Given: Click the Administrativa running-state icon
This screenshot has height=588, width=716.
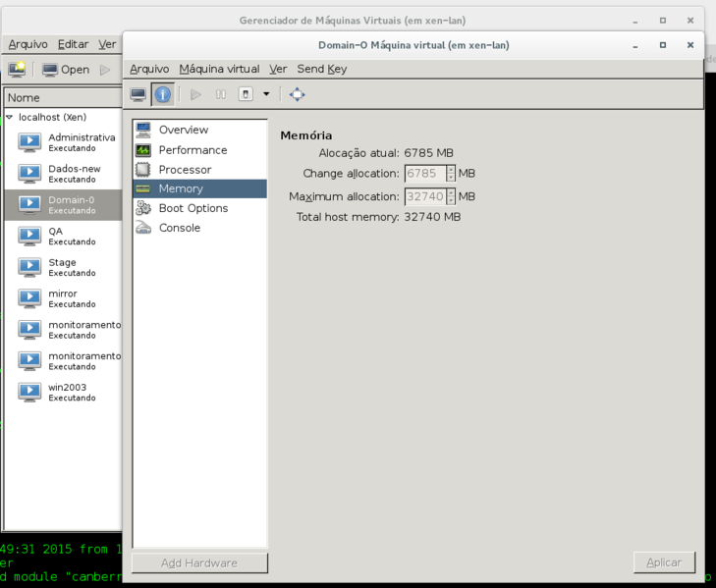Looking at the screenshot, I should (x=29, y=142).
